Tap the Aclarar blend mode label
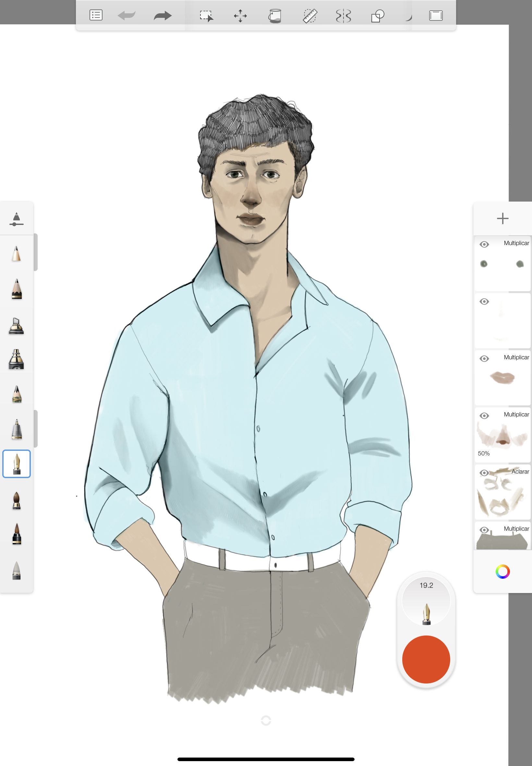The image size is (532, 766). [520, 472]
